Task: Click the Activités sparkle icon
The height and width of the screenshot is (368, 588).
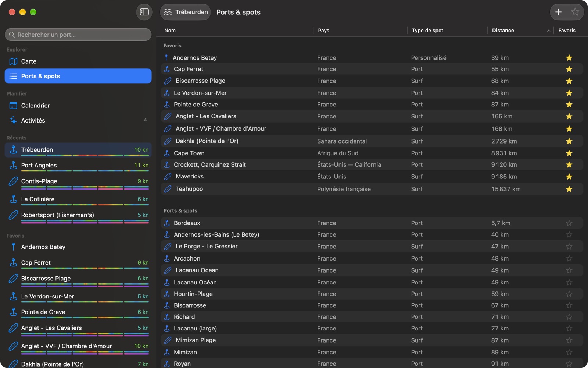Action: [x=13, y=120]
